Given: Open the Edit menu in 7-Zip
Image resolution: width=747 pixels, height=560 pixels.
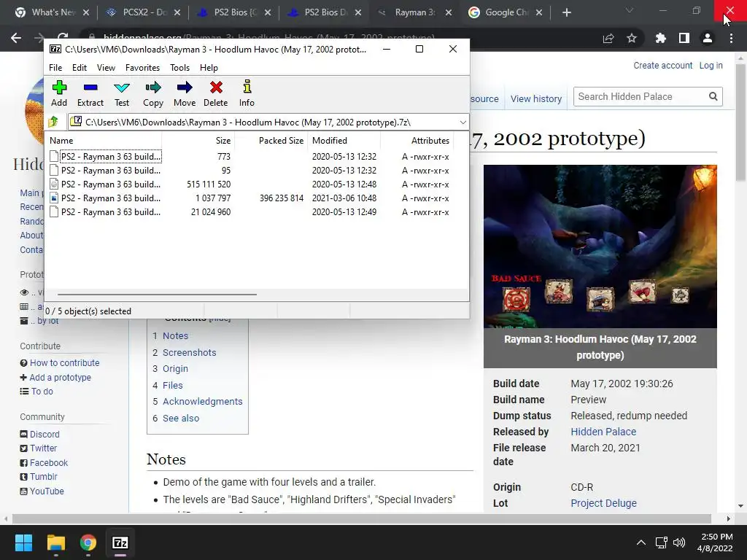Looking at the screenshot, I should click(x=79, y=68).
